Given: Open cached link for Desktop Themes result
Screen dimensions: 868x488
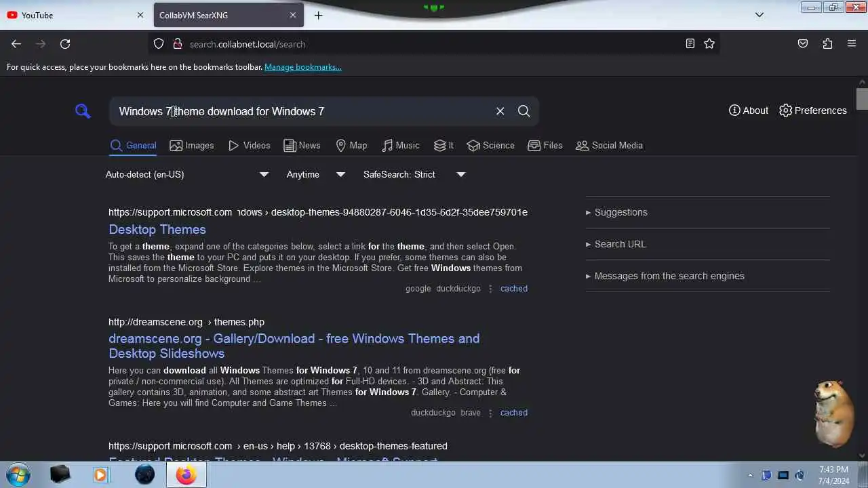Looking at the screenshot, I should [513, 289].
